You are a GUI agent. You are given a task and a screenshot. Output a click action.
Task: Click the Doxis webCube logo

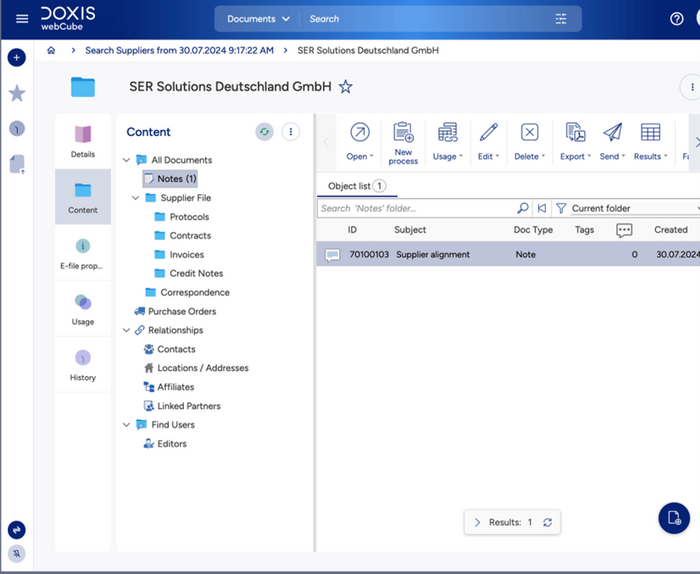click(68, 18)
